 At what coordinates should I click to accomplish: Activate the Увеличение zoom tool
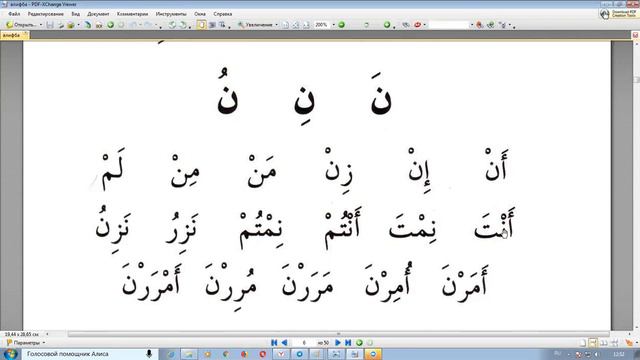[256, 25]
